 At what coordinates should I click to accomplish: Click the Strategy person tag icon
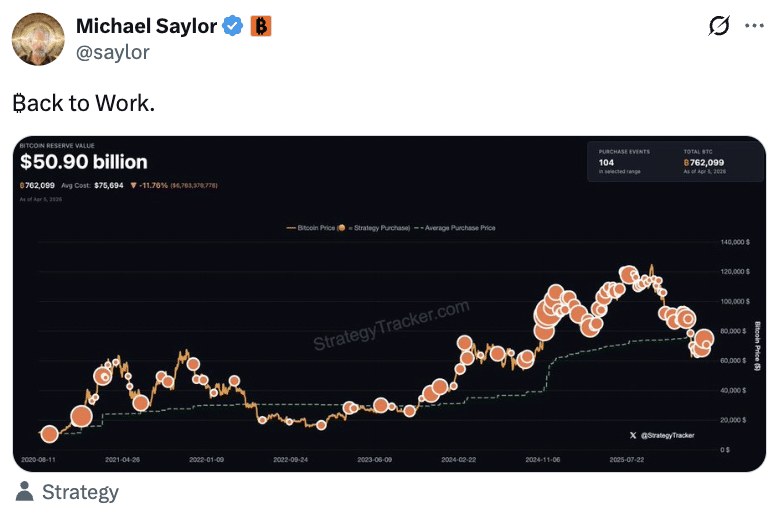25,491
